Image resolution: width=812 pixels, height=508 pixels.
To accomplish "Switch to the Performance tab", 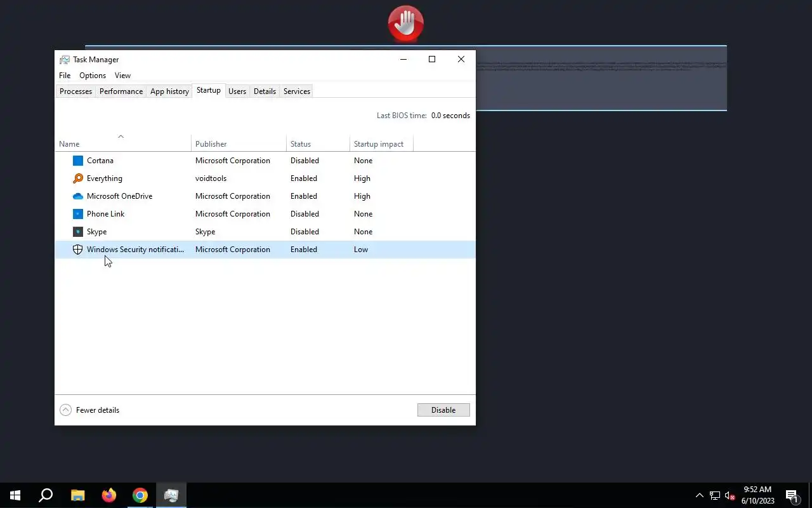I will coord(121,91).
